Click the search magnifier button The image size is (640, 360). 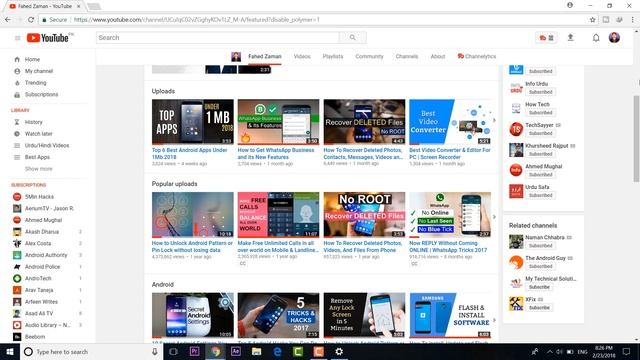(353, 38)
